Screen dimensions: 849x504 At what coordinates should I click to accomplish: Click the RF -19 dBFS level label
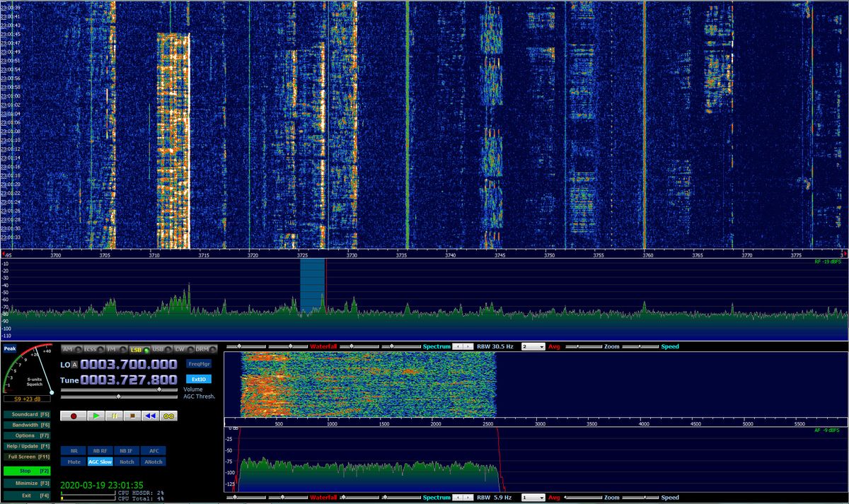pyautogui.click(x=827, y=262)
